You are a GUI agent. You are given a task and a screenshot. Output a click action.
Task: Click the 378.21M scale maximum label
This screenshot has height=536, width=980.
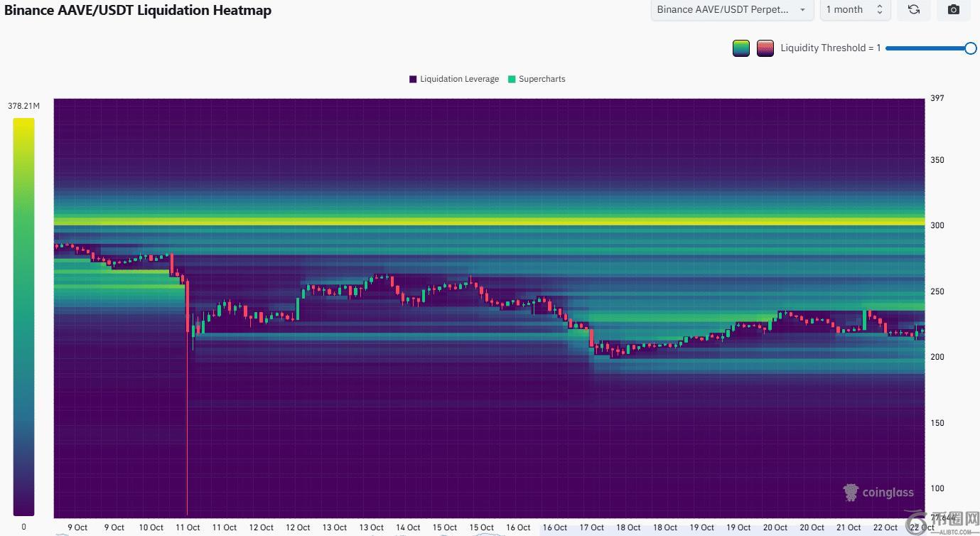(x=23, y=106)
